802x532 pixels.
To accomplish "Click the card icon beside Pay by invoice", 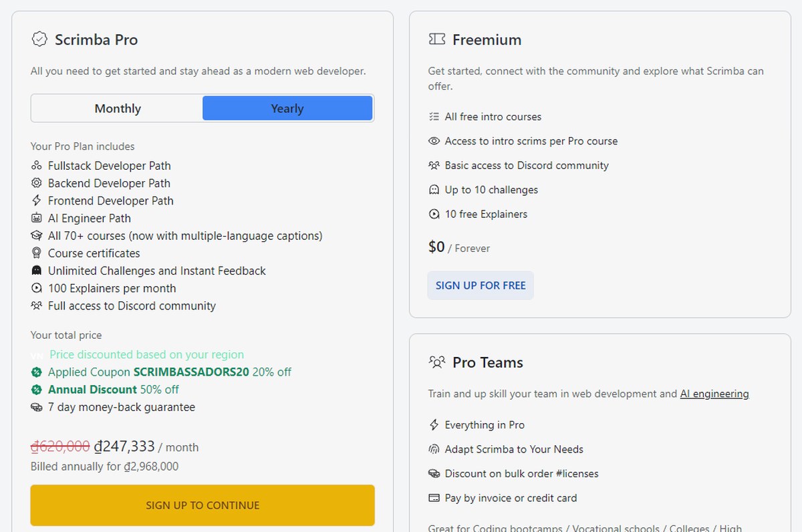I will pos(434,498).
